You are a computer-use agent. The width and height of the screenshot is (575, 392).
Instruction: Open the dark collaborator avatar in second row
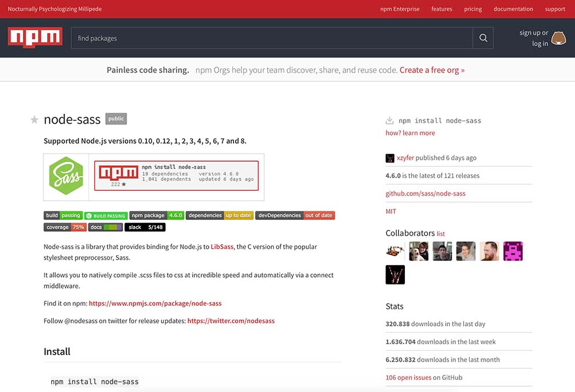(x=396, y=275)
